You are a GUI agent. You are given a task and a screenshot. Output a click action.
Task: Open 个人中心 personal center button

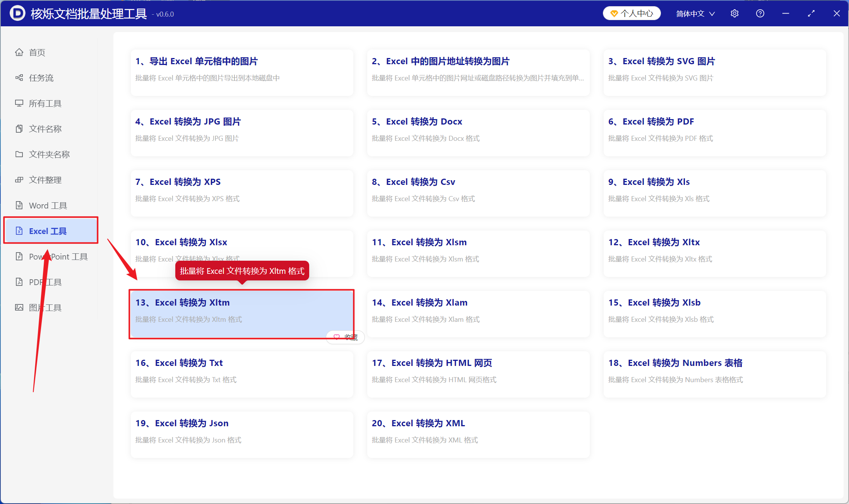(632, 14)
